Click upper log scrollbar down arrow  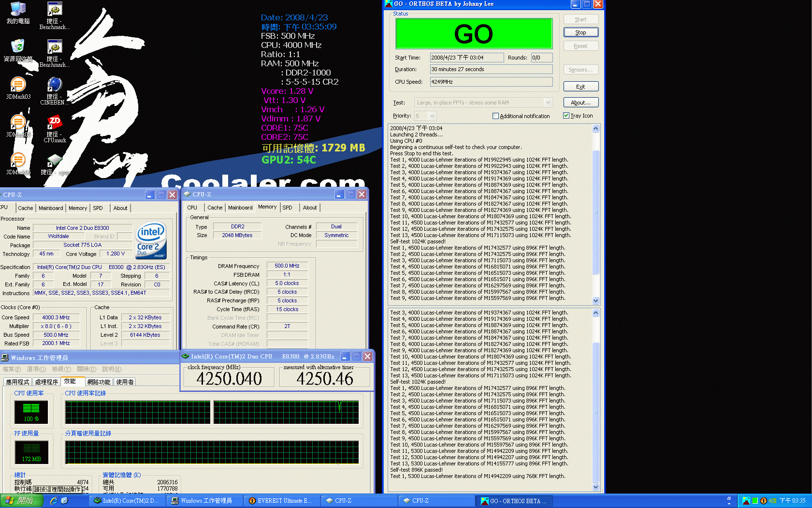coord(595,300)
